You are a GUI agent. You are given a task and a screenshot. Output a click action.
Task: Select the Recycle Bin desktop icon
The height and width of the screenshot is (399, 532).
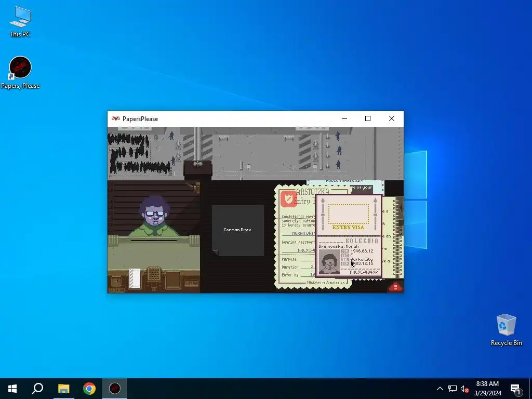(x=506, y=330)
